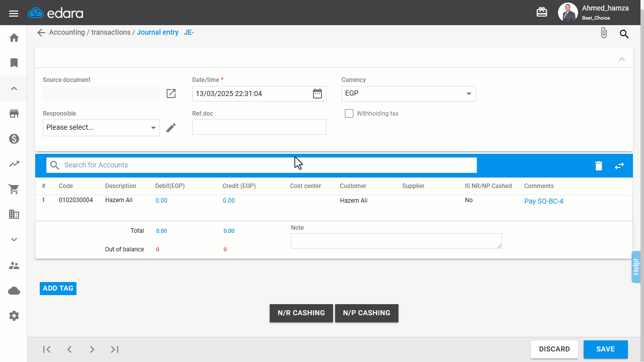The image size is (644, 362).
Task: Click the swap arrows icon
Action: pyautogui.click(x=619, y=165)
